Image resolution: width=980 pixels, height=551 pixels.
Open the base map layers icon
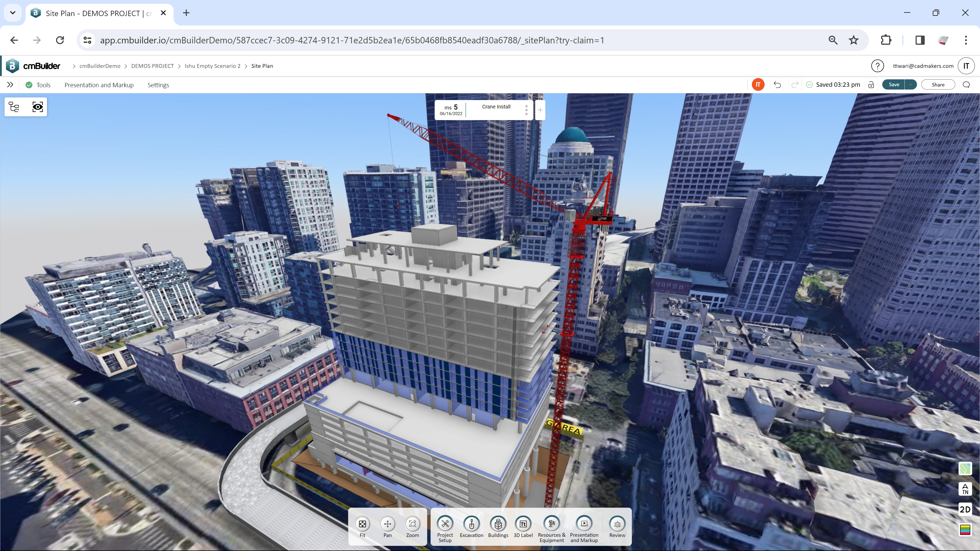965,469
